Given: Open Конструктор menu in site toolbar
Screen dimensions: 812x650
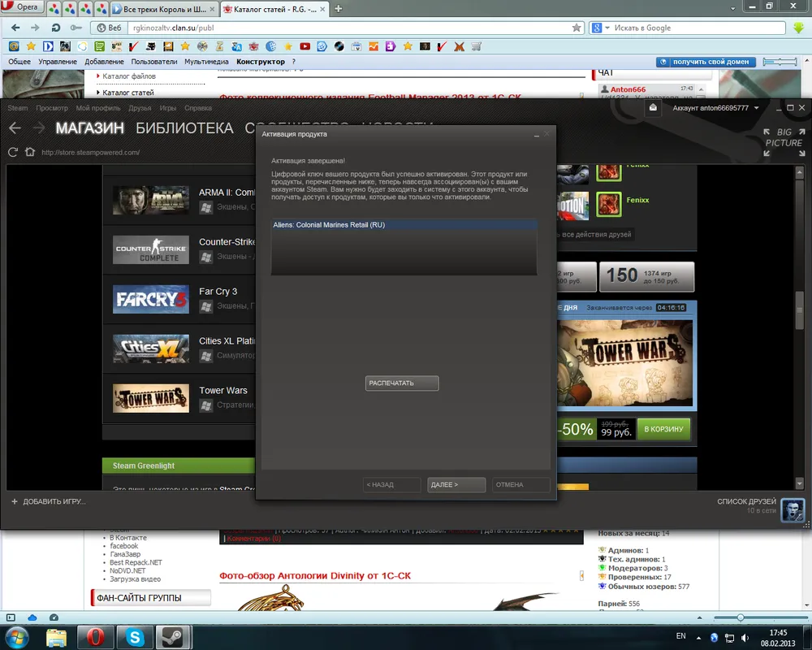Looking at the screenshot, I should coord(261,62).
